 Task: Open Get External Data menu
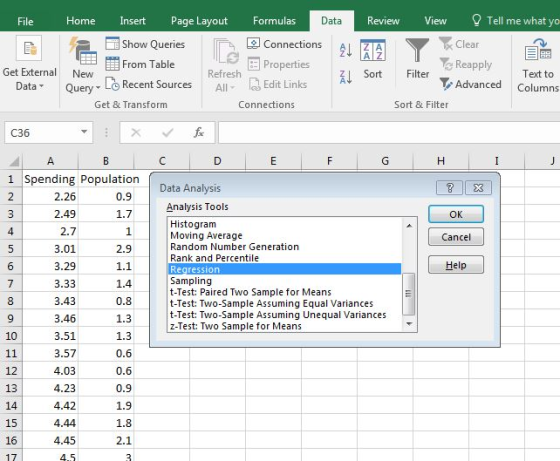(x=29, y=64)
